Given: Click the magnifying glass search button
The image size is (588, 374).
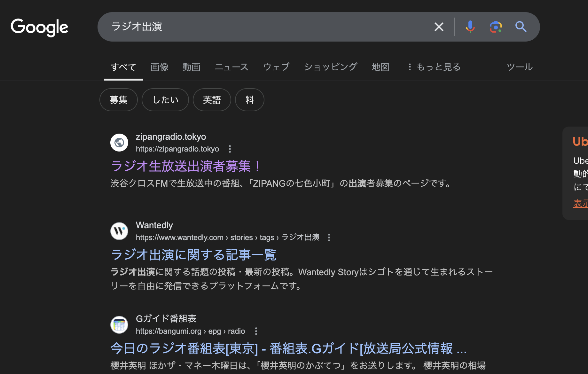Looking at the screenshot, I should [521, 27].
